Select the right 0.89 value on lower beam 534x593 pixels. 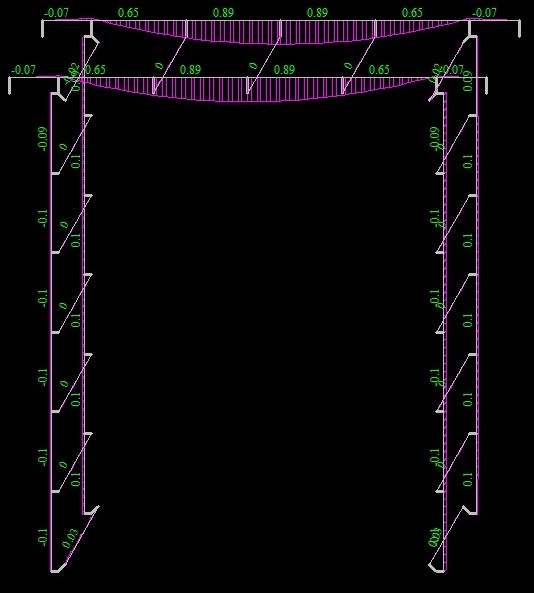(284, 70)
